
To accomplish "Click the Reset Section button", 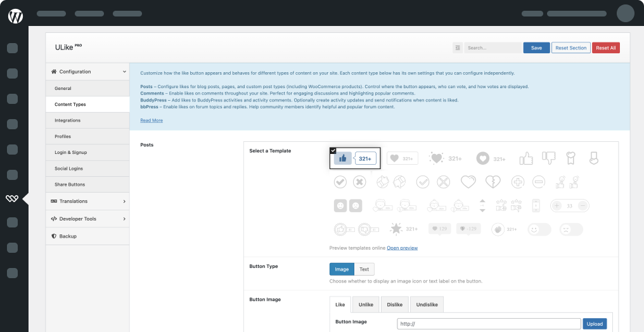I will pos(571,48).
